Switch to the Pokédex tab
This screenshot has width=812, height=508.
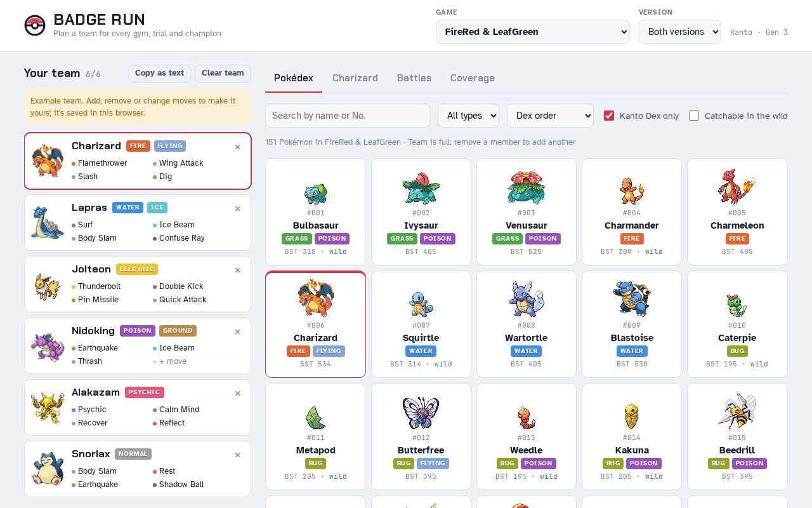(x=294, y=78)
